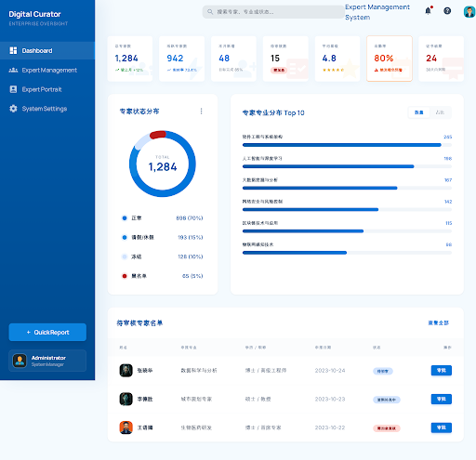Open Expert Portrait sidebar icon
The image size is (476, 460).
(x=13, y=89)
